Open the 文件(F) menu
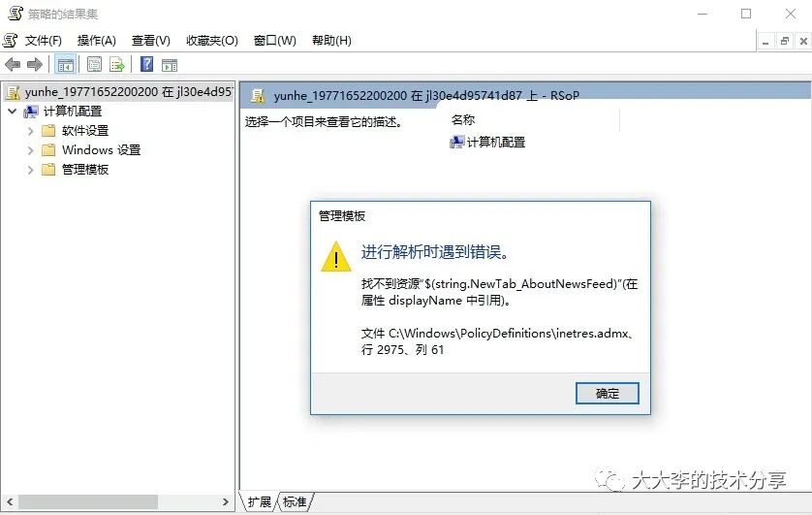 pyautogui.click(x=43, y=41)
